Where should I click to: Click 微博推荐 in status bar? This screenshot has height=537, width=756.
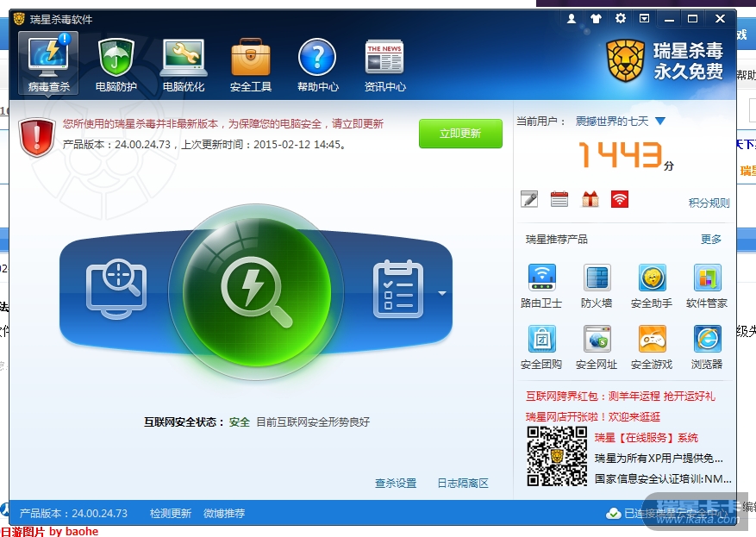coord(224,514)
